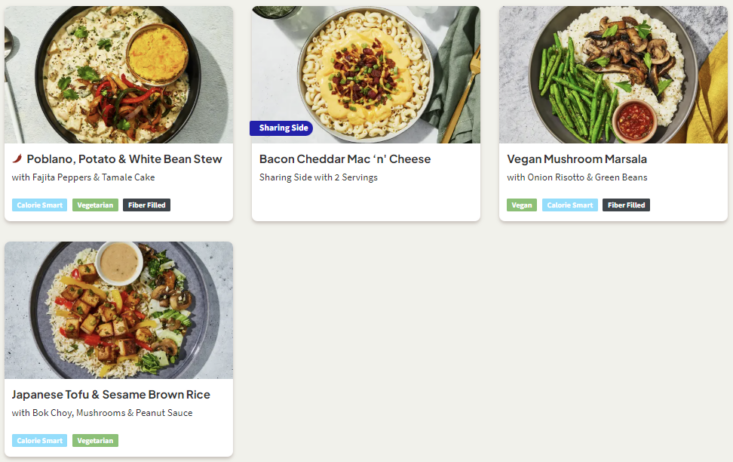Click the Sharing Side badge on mac photo
This screenshot has height=462, width=733.
click(x=281, y=128)
